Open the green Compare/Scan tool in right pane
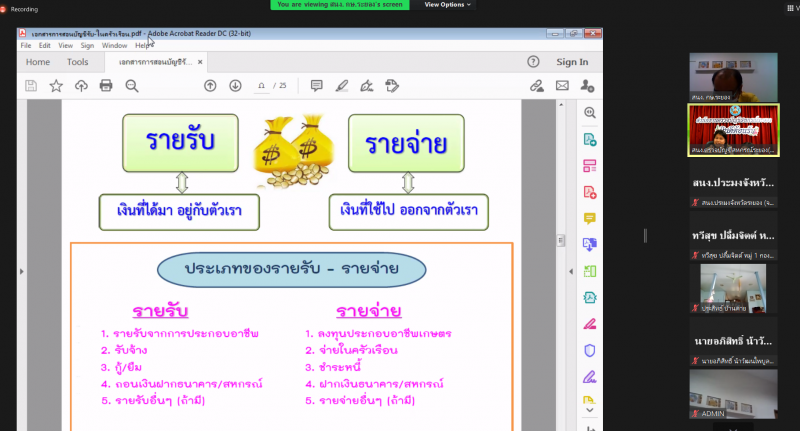Screen dimensions: 800x431 (x=590, y=271)
